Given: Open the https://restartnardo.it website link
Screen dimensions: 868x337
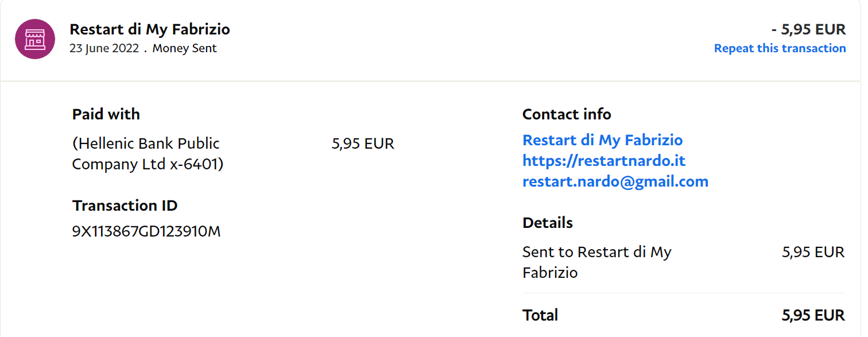Looking at the screenshot, I should tap(604, 161).
